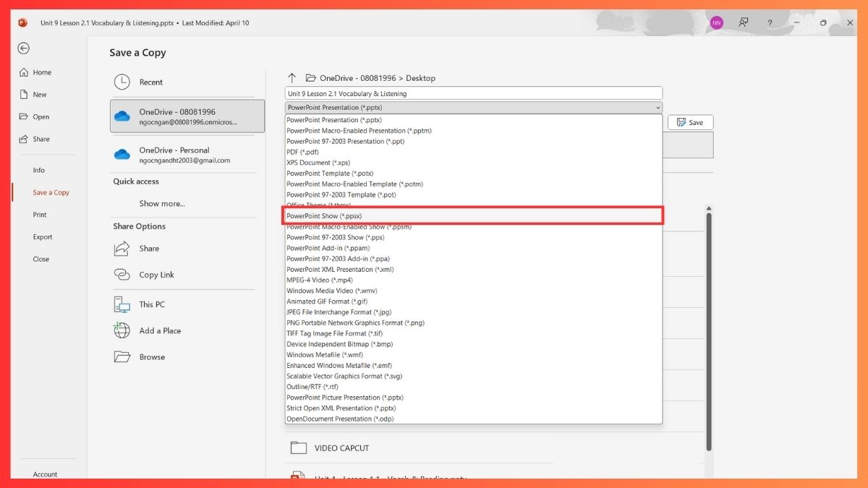Choose PowerPoint Presentation (*.pptx) format
Viewport: 868px width, 488px height.
pyautogui.click(x=474, y=120)
